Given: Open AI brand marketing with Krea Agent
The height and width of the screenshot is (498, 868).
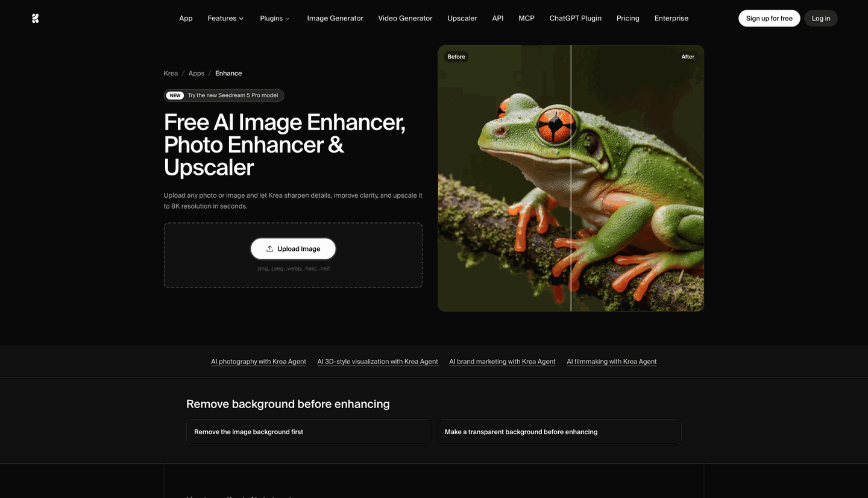Looking at the screenshot, I should pyautogui.click(x=502, y=362).
